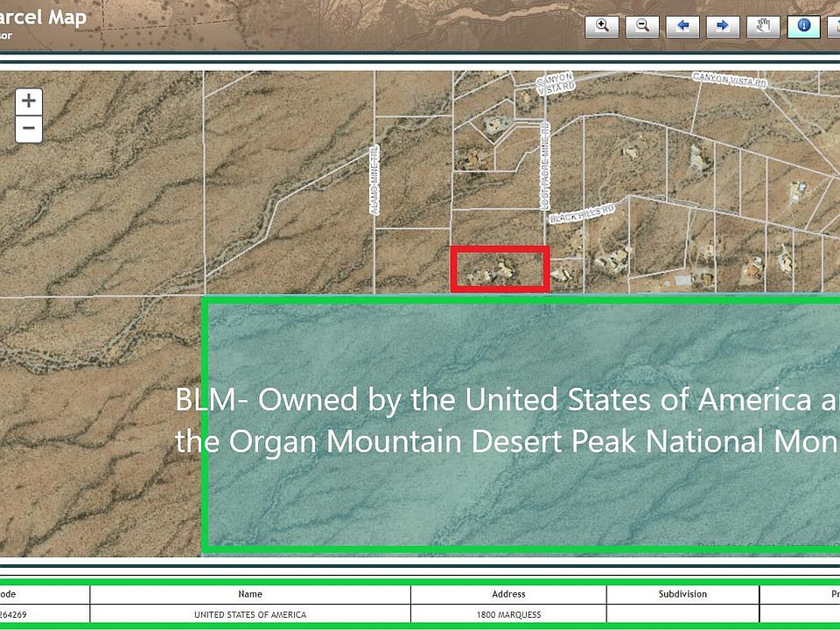Select the UNITED STATES OF AMERICA cell

(x=250, y=614)
